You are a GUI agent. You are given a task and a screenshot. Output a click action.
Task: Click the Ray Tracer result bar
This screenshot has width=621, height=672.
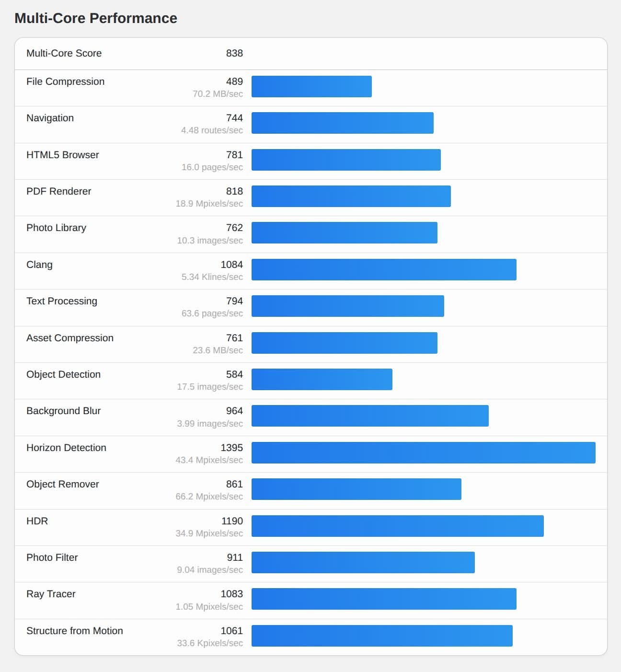coord(384,599)
